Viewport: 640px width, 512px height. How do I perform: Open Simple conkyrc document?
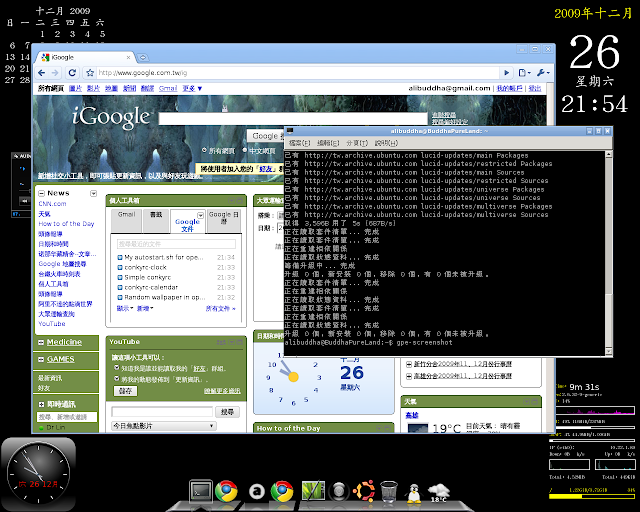click(147, 277)
